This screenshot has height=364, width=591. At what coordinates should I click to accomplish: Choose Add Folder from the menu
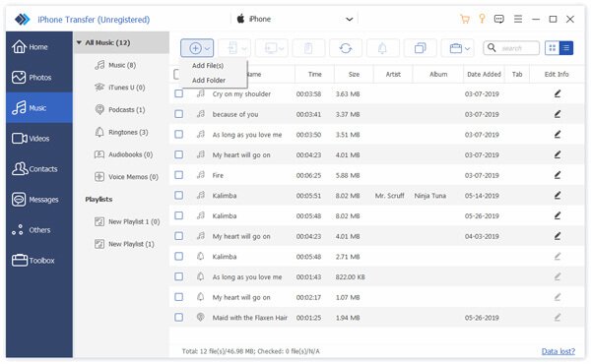pos(209,80)
